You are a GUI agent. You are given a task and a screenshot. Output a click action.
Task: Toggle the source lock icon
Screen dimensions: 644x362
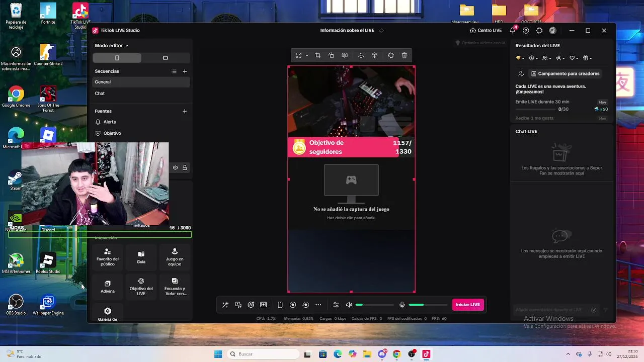185,167
